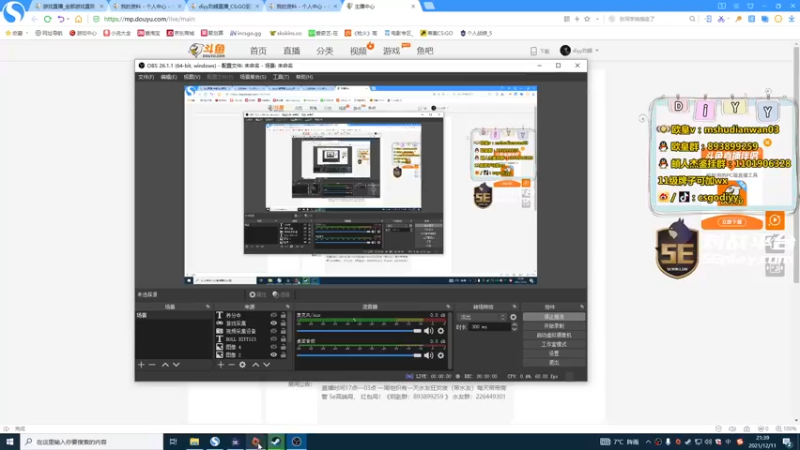800x450 pixels.
Task: Open Scene Collection menu in OBS
Action: pyautogui.click(x=253, y=77)
